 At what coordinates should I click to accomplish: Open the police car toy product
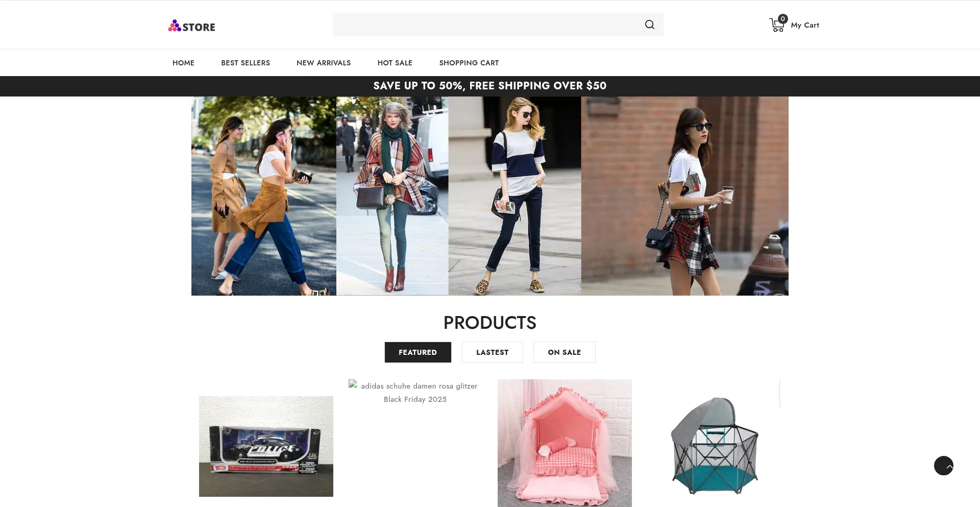(x=266, y=446)
